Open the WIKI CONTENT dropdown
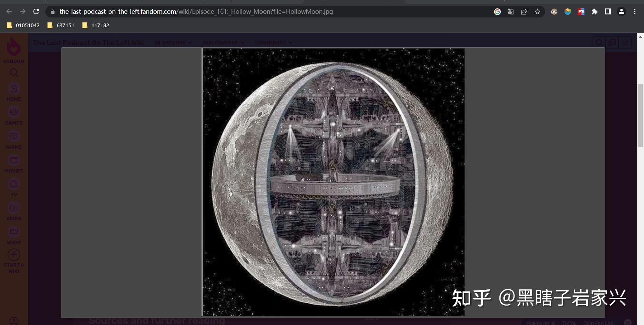 pyautogui.click(x=223, y=43)
